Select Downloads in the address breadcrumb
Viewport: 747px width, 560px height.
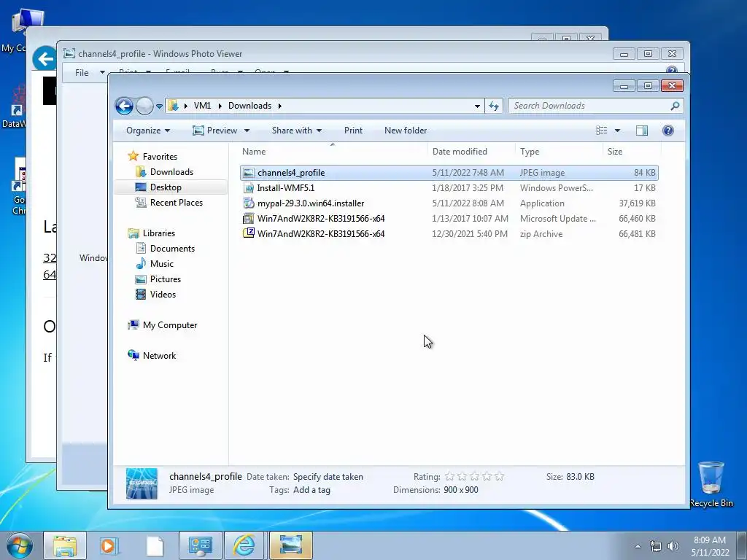click(249, 106)
